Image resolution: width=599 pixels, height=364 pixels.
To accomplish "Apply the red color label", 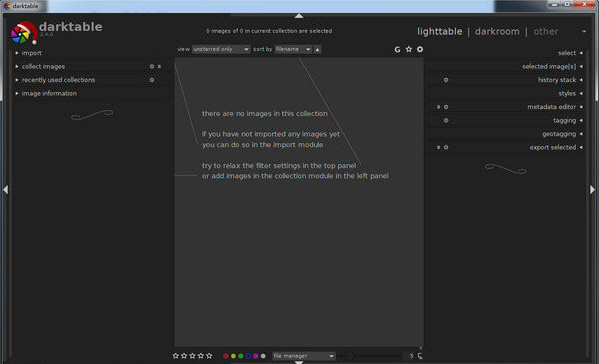I will coord(226,356).
